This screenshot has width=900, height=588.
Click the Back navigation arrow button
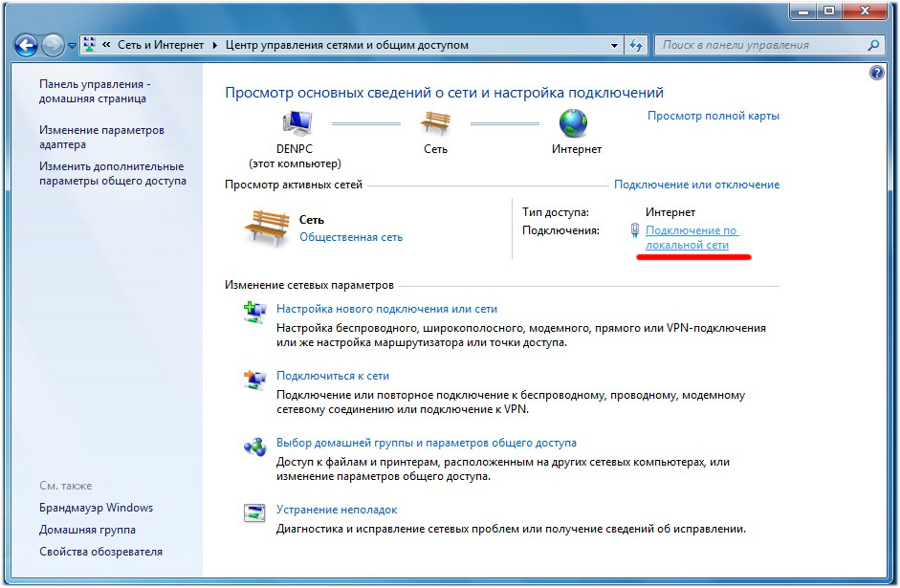coord(27,45)
